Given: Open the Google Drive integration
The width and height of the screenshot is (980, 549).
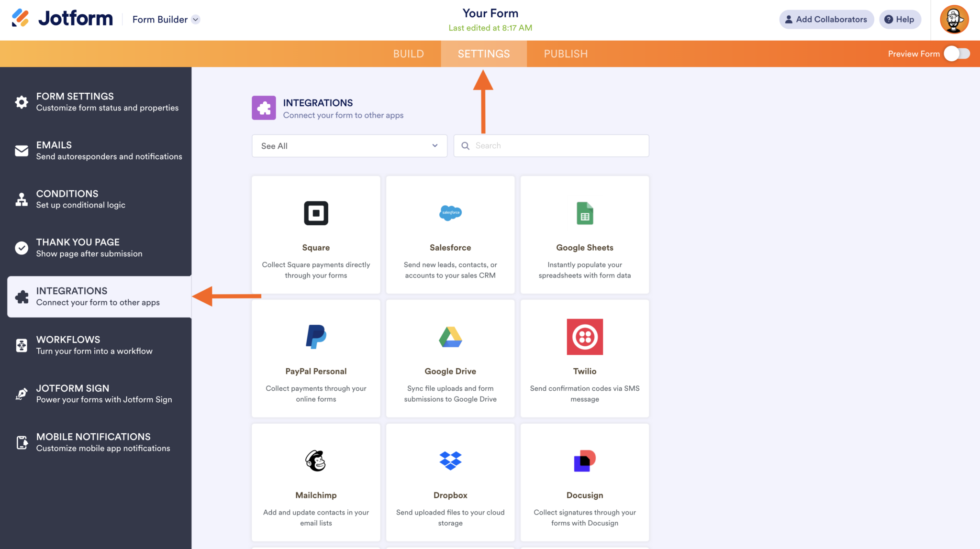Looking at the screenshot, I should (x=449, y=337).
